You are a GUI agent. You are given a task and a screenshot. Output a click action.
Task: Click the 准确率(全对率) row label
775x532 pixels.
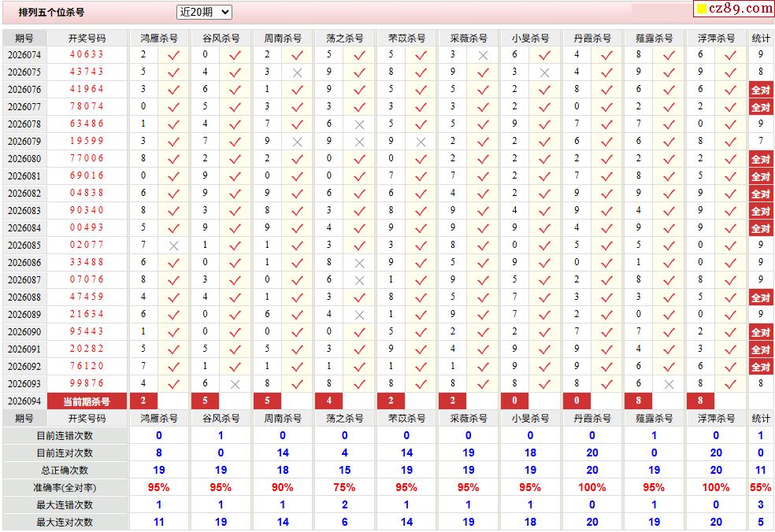(65, 488)
